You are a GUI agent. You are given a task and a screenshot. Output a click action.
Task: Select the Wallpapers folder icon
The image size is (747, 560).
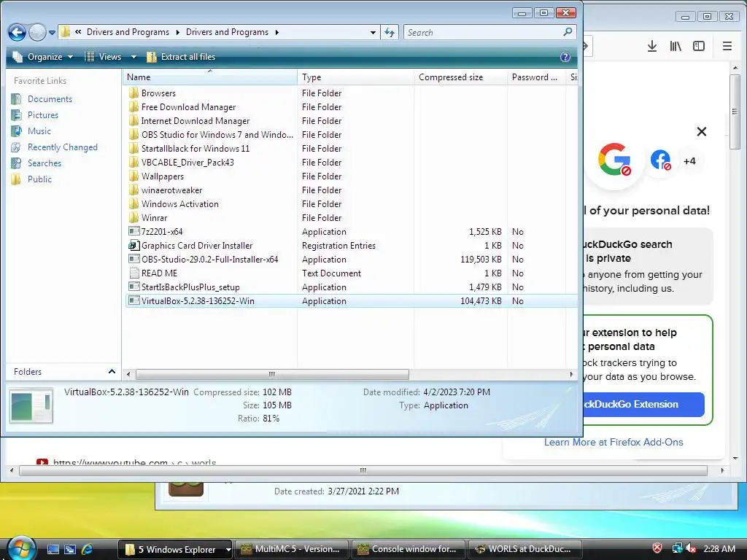point(134,176)
